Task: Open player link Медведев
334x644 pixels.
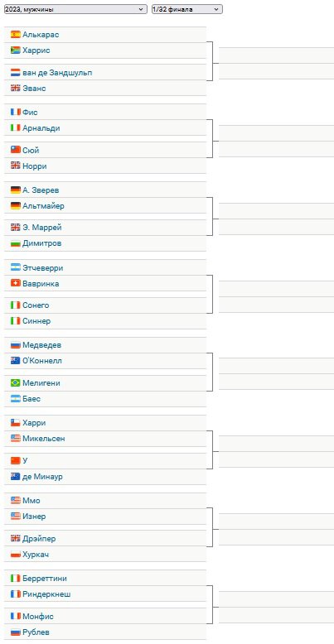Action: click(x=42, y=345)
